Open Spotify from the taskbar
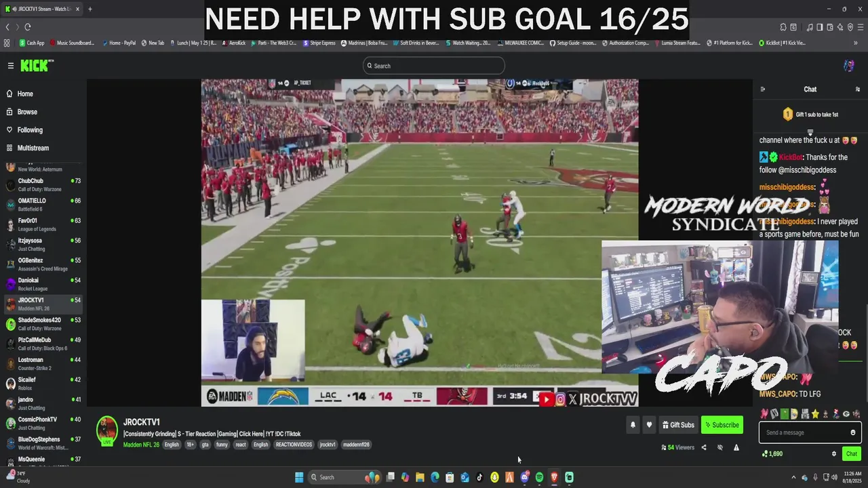 (x=539, y=477)
